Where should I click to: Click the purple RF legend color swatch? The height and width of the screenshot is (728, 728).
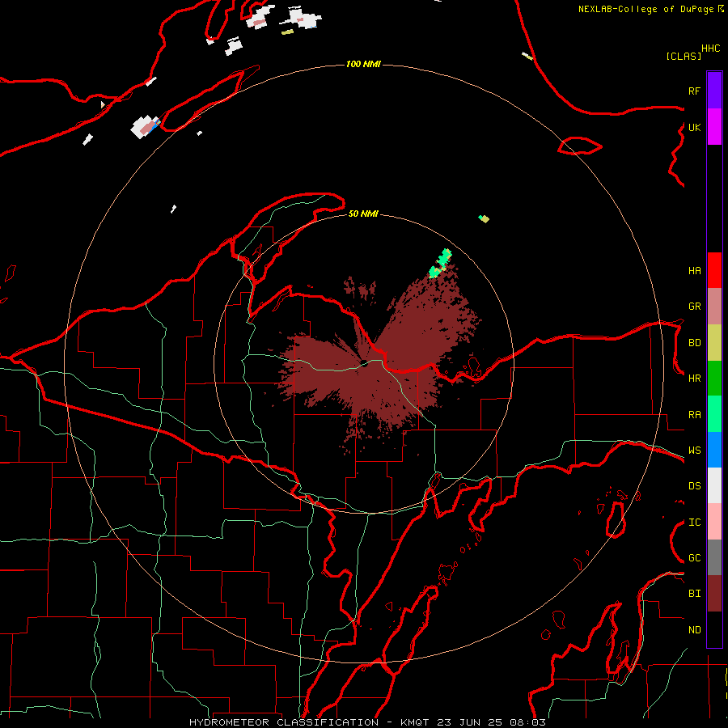tap(714, 91)
